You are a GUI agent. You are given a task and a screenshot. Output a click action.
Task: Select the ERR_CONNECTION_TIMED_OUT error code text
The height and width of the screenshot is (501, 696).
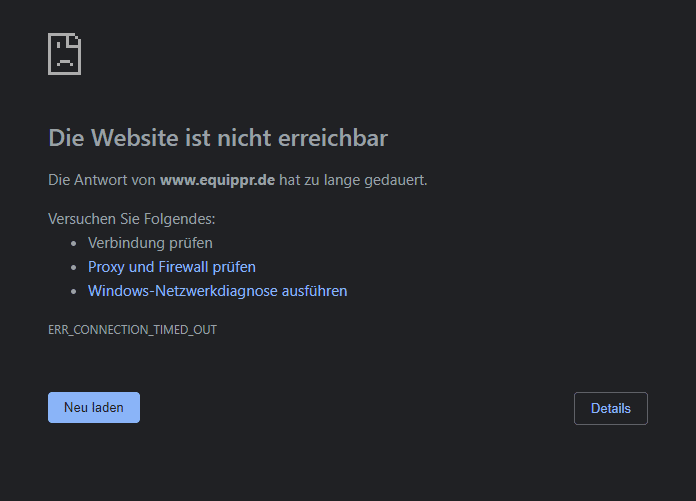(132, 330)
